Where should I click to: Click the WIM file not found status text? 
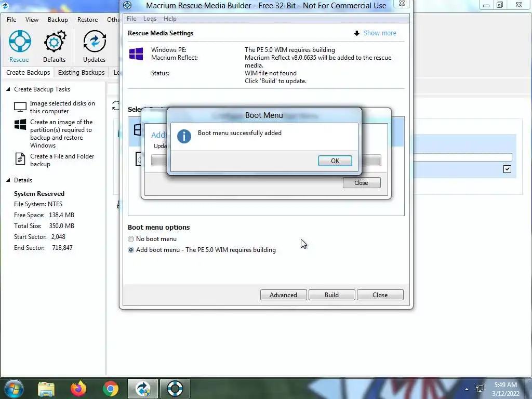click(270, 73)
